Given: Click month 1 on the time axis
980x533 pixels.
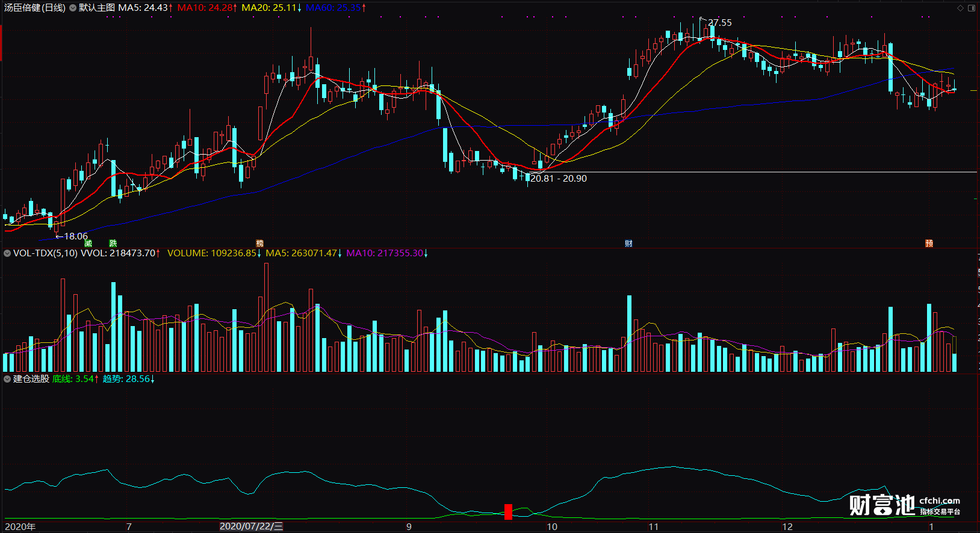Looking at the screenshot, I should (x=931, y=527).
